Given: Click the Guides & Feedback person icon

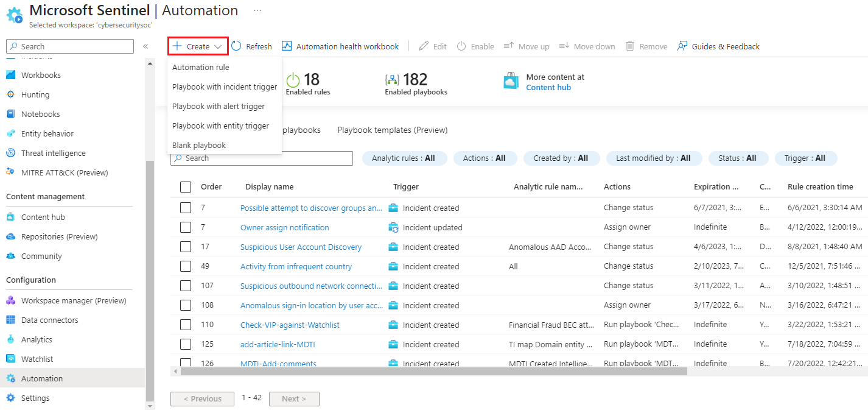Looking at the screenshot, I should coord(682,46).
